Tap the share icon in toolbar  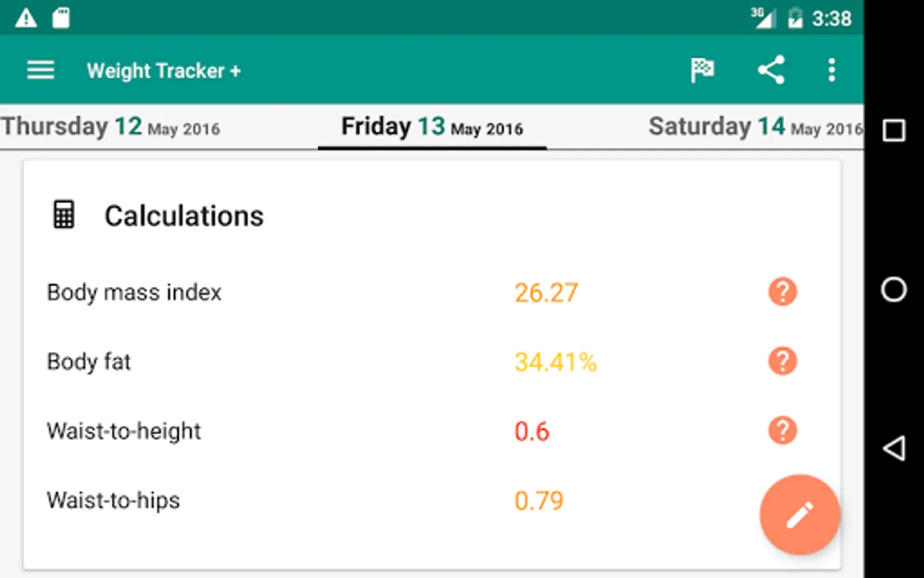(771, 70)
